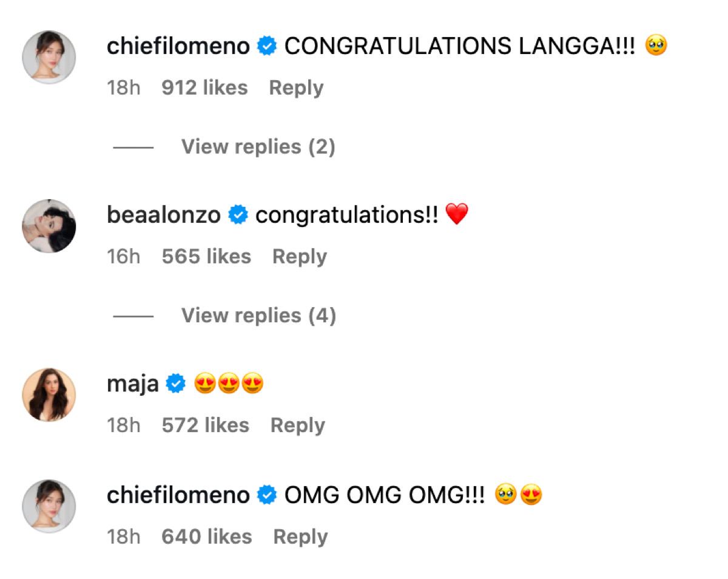View the 572 likes on maja's comment
Viewport: 728px width, 579px height.
pyautogui.click(x=205, y=425)
